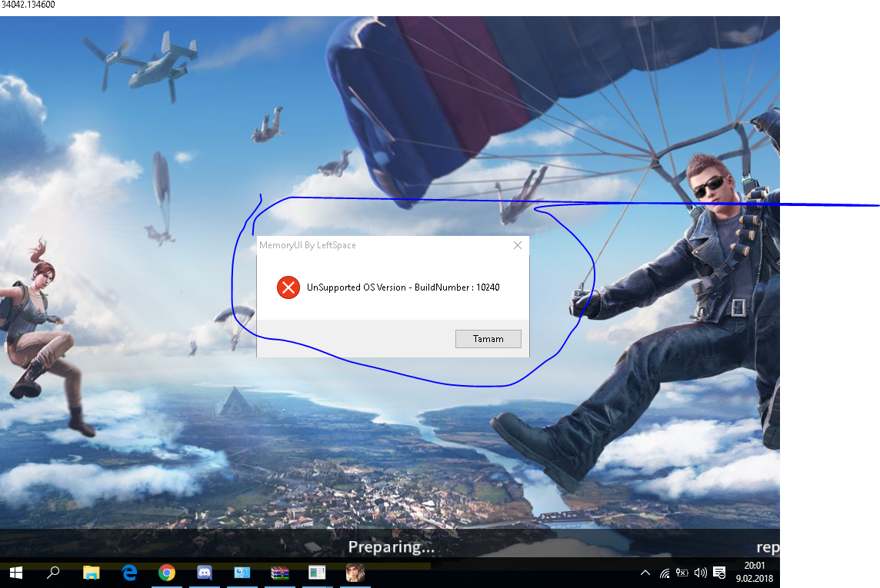Click the battery status tray icon
This screenshot has width=880, height=588.
(682, 573)
